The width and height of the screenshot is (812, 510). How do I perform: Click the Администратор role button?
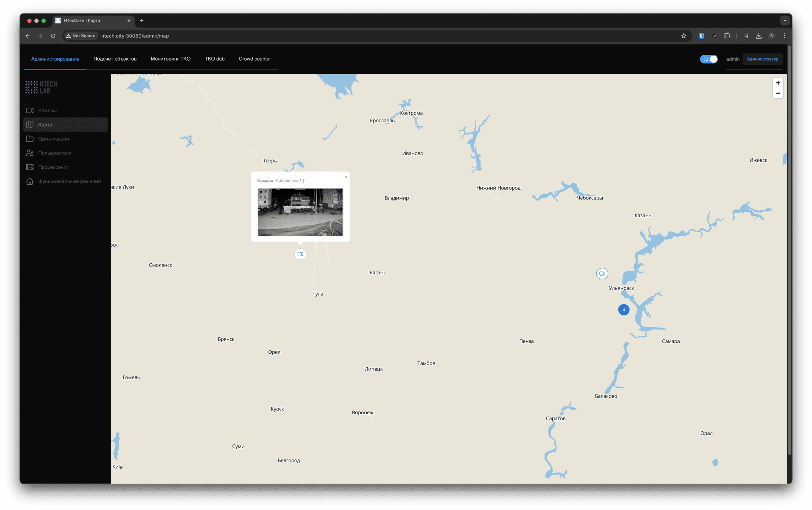click(762, 59)
